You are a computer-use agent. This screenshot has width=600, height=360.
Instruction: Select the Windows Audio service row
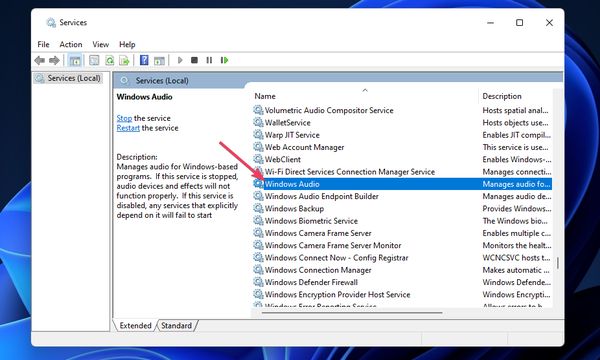(402, 184)
